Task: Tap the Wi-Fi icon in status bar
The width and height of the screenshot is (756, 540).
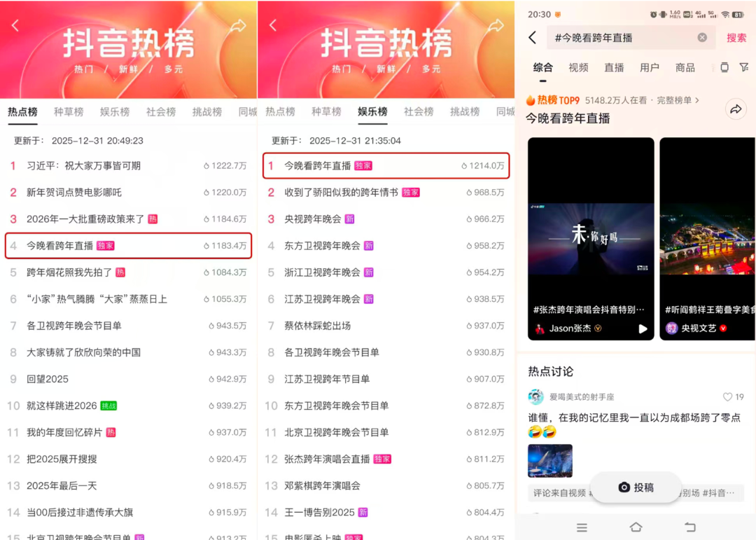Action: pyautogui.click(x=725, y=15)
